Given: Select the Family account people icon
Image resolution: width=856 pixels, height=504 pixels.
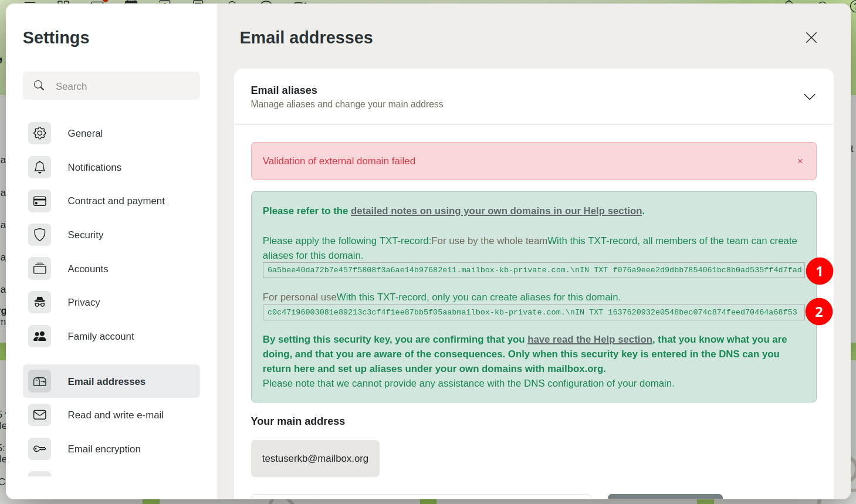Looking at the screenshot, I should click(x=40, y=336).
